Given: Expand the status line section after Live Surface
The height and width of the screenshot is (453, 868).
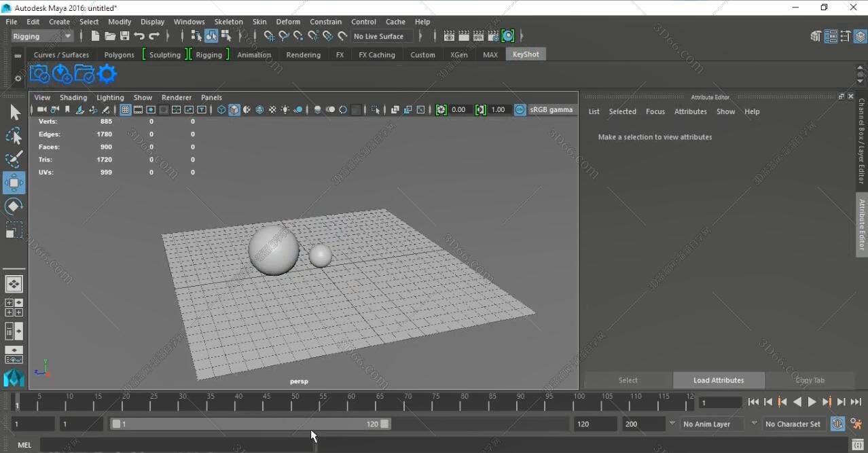Looking at the screenshot, I should (x=420, y=36).
